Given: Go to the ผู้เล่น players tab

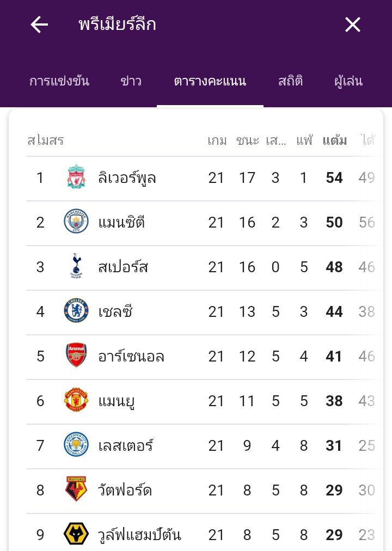Looking at the screenshot, I should [348, 81].
